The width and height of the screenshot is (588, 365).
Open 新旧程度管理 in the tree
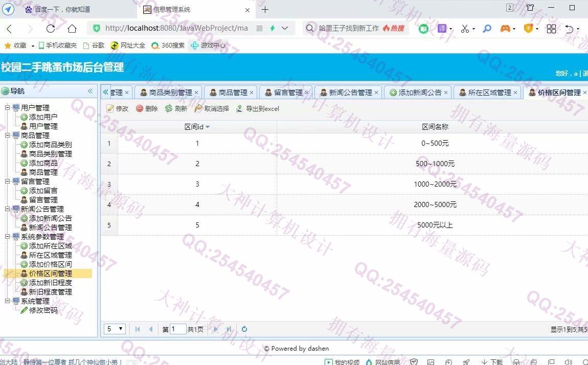tap(50, 291)
